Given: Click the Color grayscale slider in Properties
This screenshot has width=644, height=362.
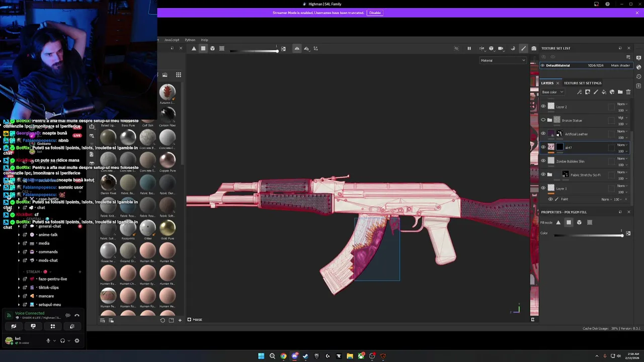Looking at the screenshot, I should click(x=588, y=235).
